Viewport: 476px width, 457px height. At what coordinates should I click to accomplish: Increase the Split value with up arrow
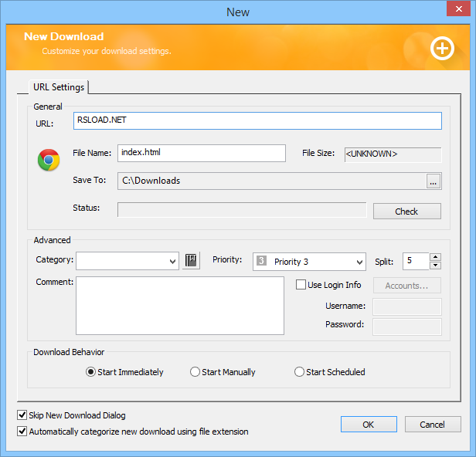tap(436, 257)
